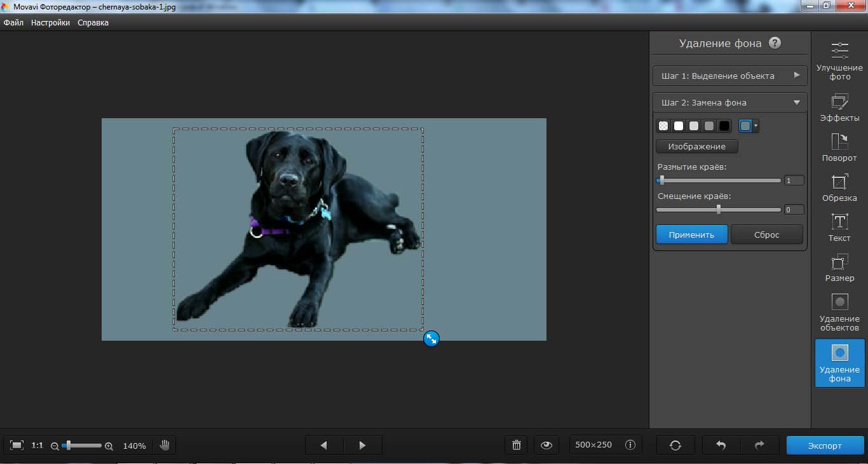Image resolution: width=868 pixels, height=464 pixels.
Task: Activate the hand pan tool
Action: pos(165,445)
